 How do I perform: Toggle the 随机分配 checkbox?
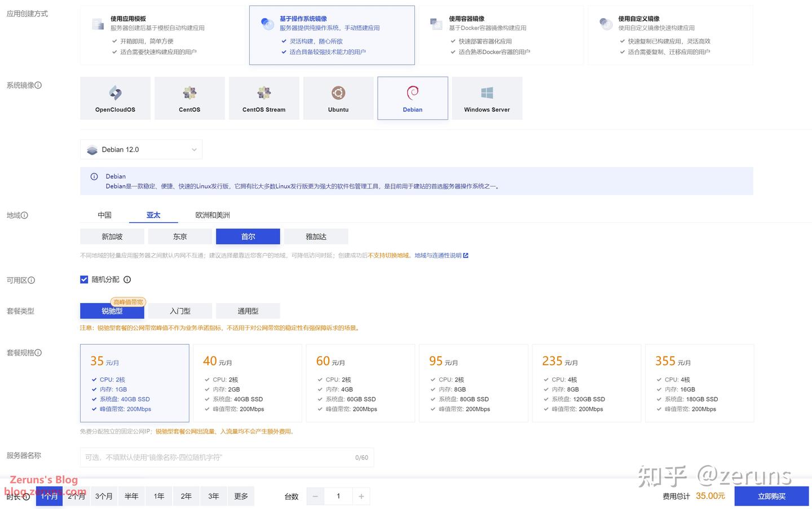pos(83,279)
